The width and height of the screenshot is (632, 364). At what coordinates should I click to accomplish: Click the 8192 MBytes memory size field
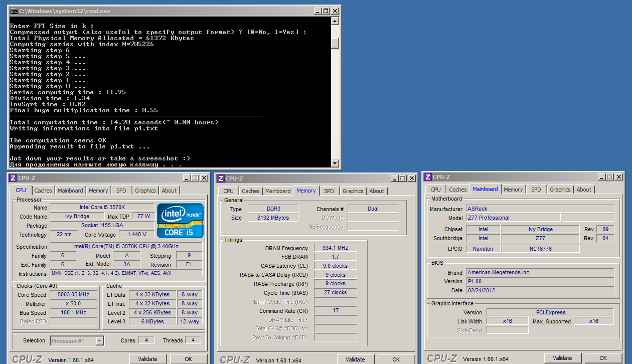tap(272, 218)
